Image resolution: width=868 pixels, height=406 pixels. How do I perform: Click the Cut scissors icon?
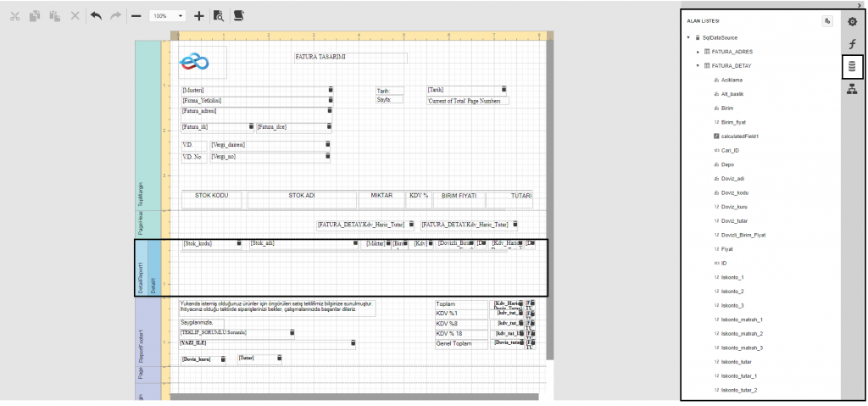(14, 15)
